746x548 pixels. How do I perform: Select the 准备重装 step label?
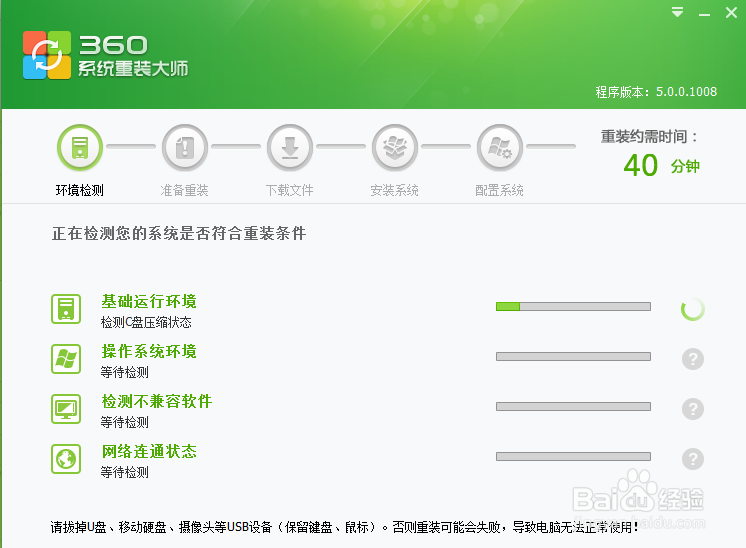point(185,190)
